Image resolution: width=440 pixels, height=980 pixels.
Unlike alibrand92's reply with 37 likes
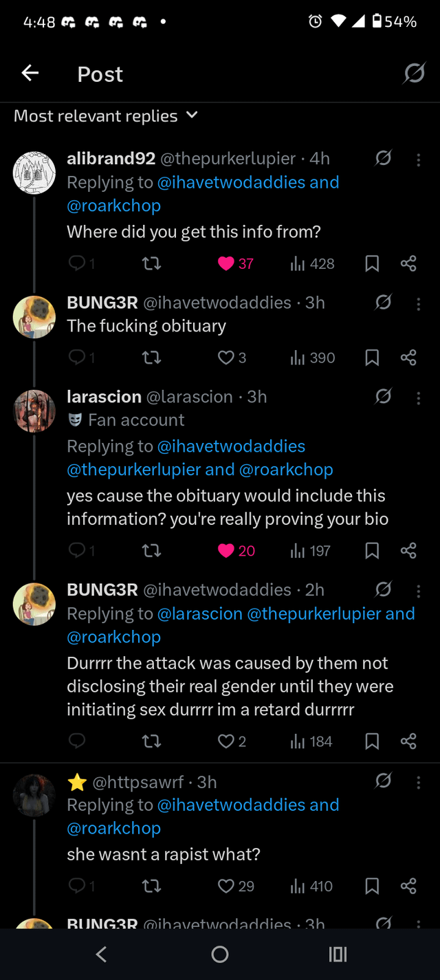tap(226, 263)
